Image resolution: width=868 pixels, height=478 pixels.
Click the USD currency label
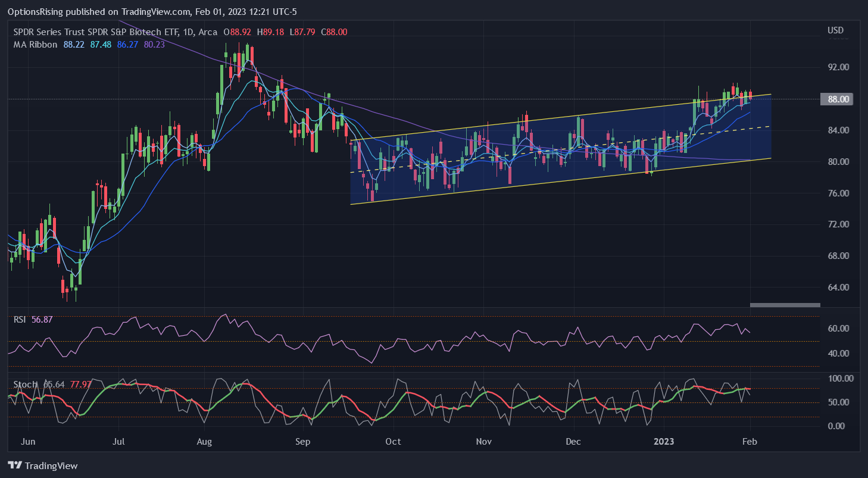[836, 30]
